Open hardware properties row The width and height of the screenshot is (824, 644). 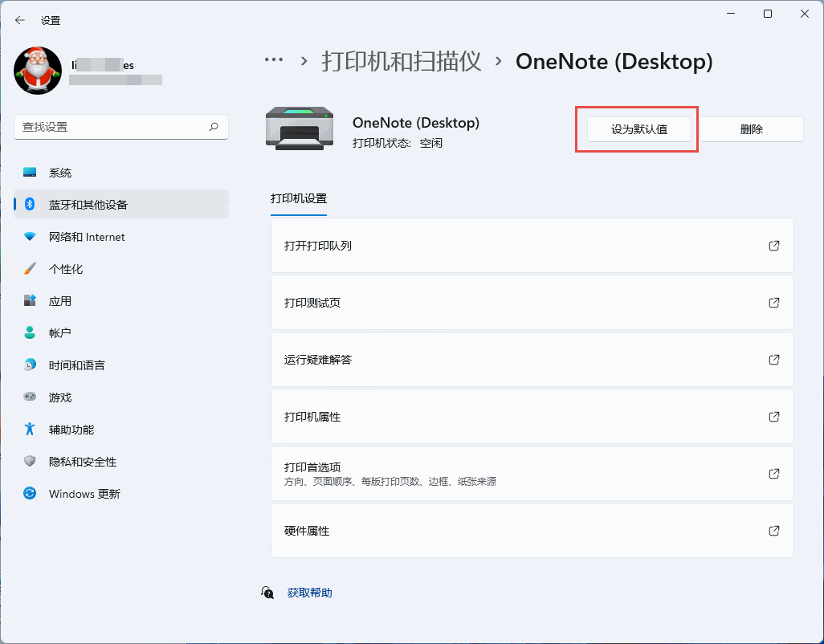[x=532, y=531]
